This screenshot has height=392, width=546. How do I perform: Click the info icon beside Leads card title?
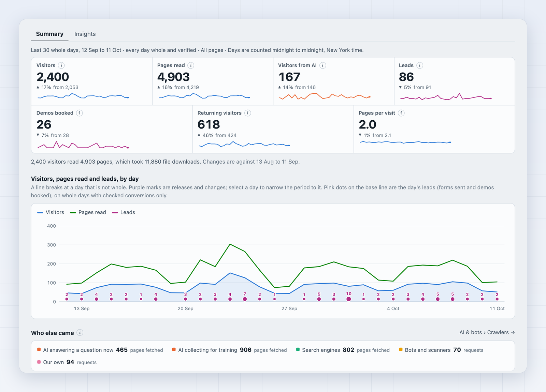(x=420, y=65)
